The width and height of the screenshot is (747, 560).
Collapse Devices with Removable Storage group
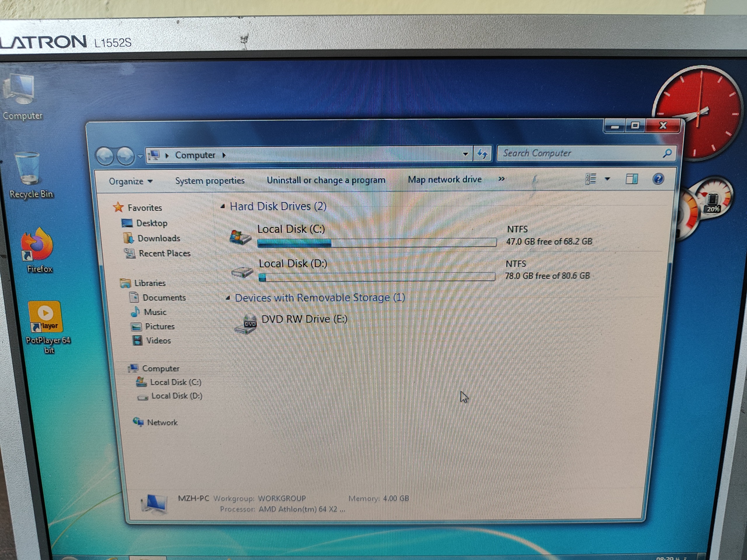tap(228, 298)
